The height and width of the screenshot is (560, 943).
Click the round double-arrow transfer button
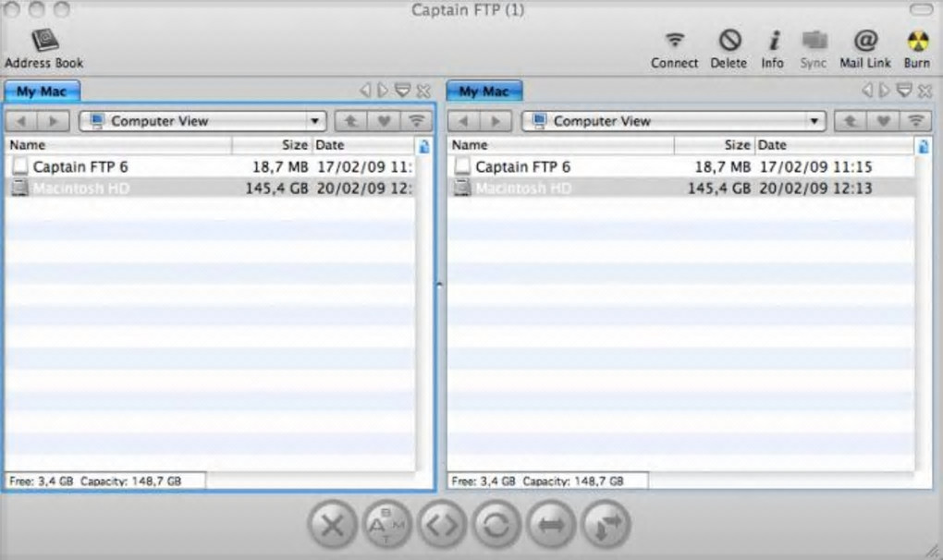(551, 526)
